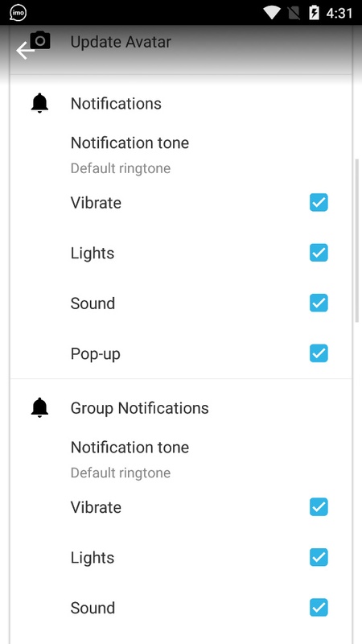This screenshot has height=644, width=362.
Task: Disable Lights under Group Notifications
Action: coord(319,557)
